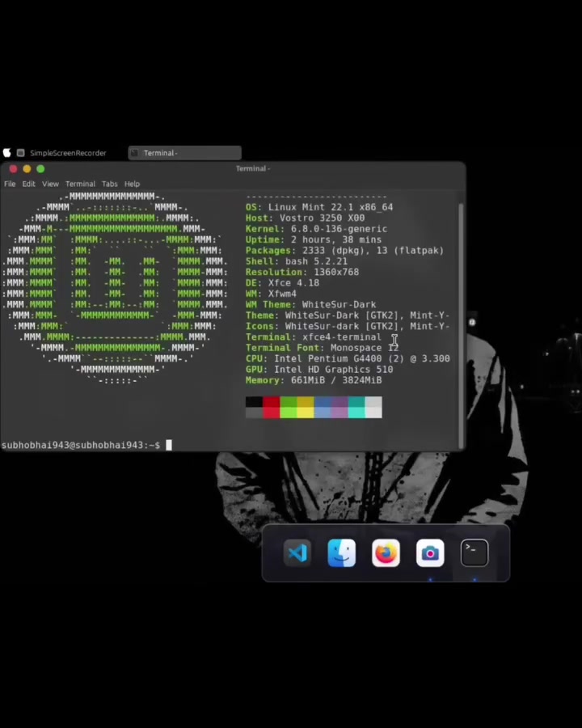The width and height of the screenshot is (582, 728).
Task: Open the camera screenshot app in dock
Action: [430, 553]
